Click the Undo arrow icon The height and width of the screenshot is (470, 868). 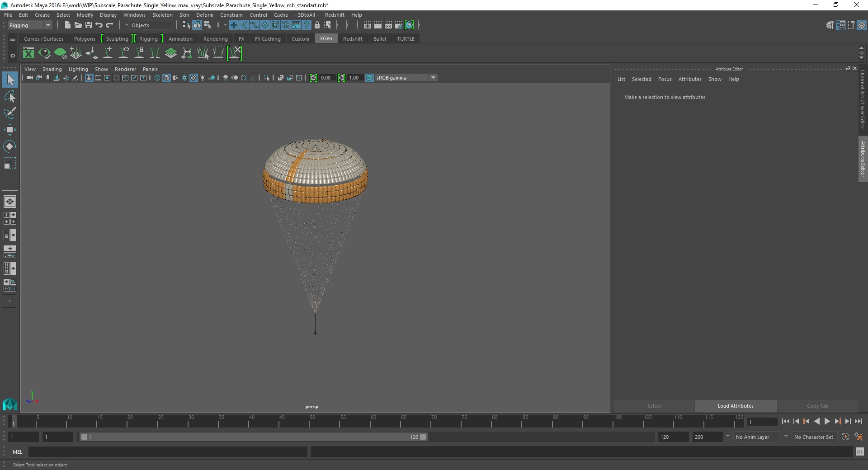tap(99, 25)
